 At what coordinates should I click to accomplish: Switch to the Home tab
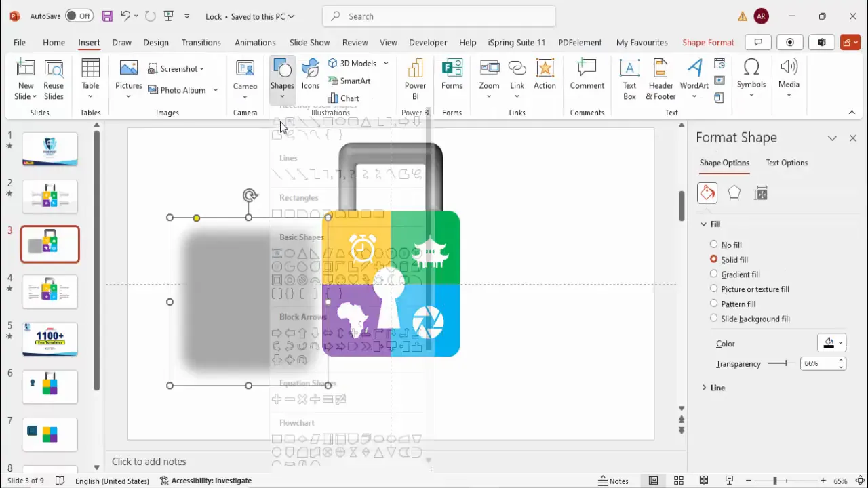(54, 42)
